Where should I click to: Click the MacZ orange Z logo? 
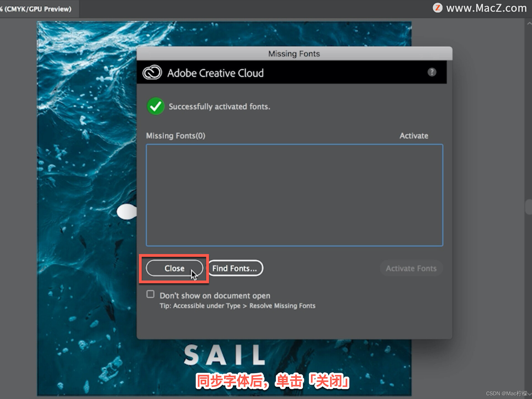pyautogui.click(x=438, y=8)
